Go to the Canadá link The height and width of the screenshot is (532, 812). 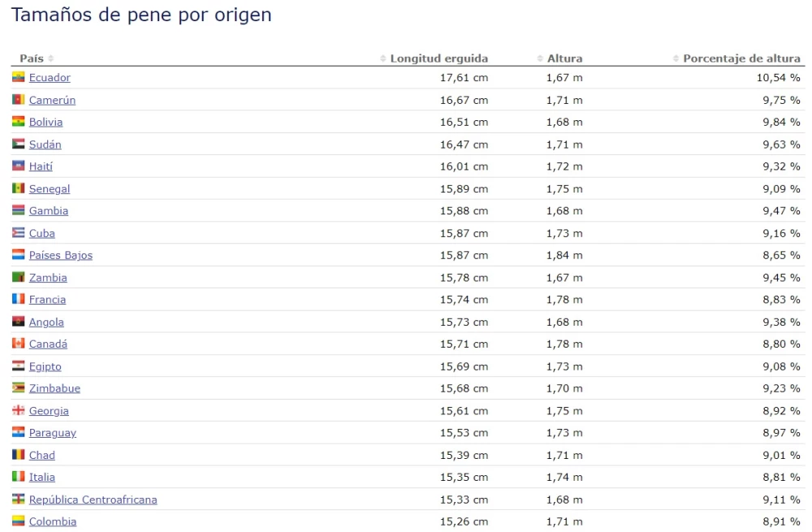click(48, 344)
